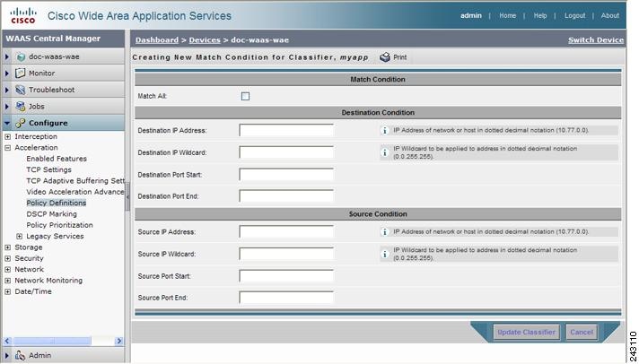Open Policy Prioritization page
This screenshot has width=639, height=364.
point(59,225)
